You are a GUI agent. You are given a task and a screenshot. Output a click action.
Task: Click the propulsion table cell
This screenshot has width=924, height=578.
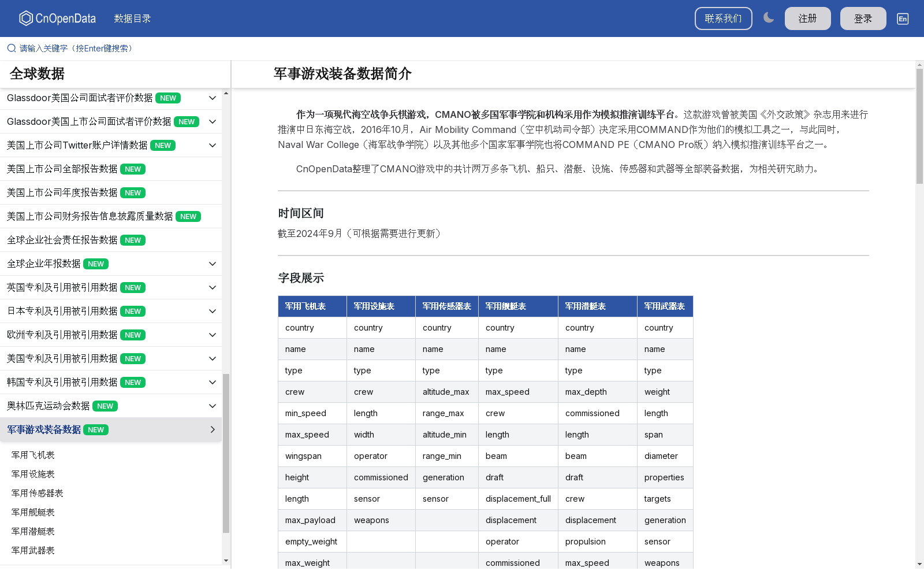tap(598, 542)
